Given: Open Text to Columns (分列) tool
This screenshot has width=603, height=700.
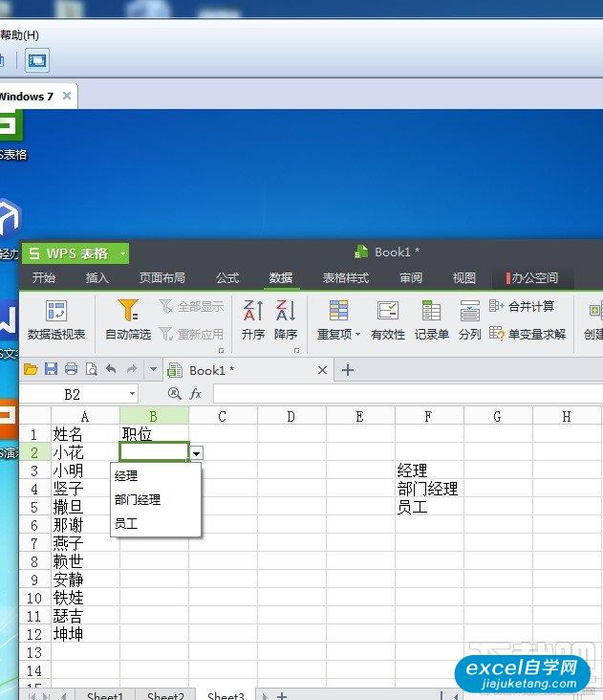Looking at the screenshot, I should pos(469,320).
